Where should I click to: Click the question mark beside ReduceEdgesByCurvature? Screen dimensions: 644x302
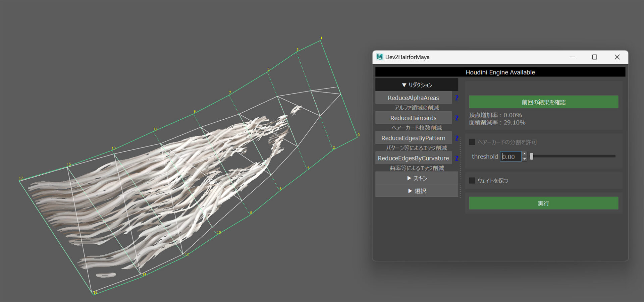click(x=457, y=158)
